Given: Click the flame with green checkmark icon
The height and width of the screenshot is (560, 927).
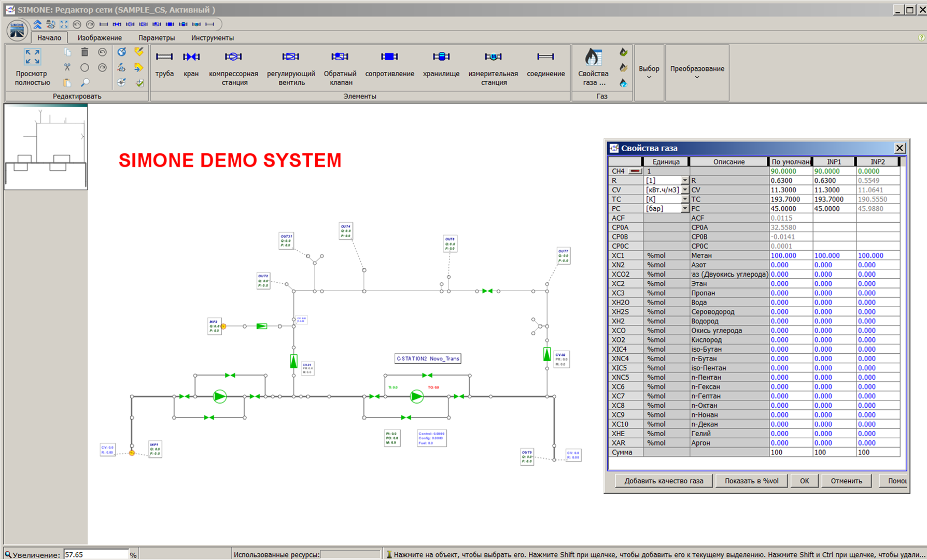Looking at the screenshot, I should [624, 52].
